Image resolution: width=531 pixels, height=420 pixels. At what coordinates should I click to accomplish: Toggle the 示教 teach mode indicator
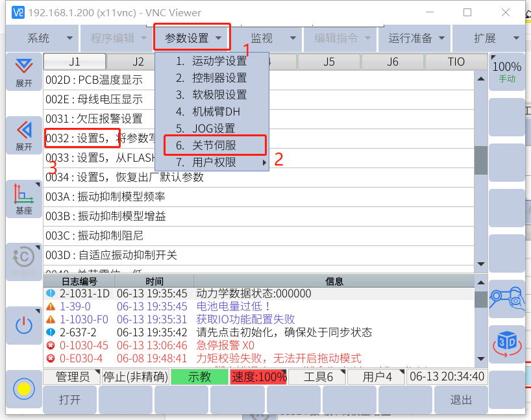click(199, 377)
